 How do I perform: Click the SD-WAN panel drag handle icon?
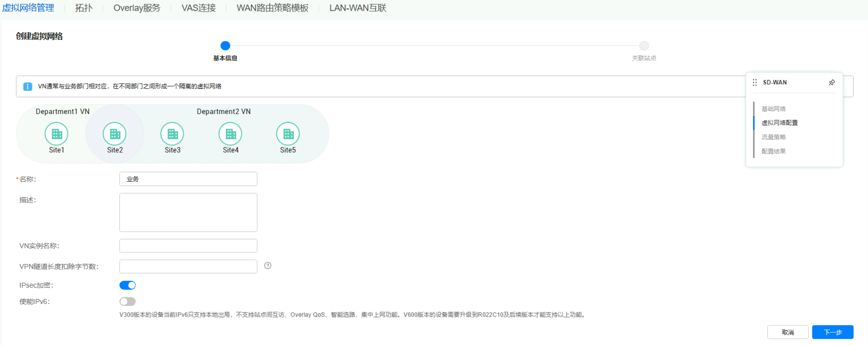[x=755, y=82]
